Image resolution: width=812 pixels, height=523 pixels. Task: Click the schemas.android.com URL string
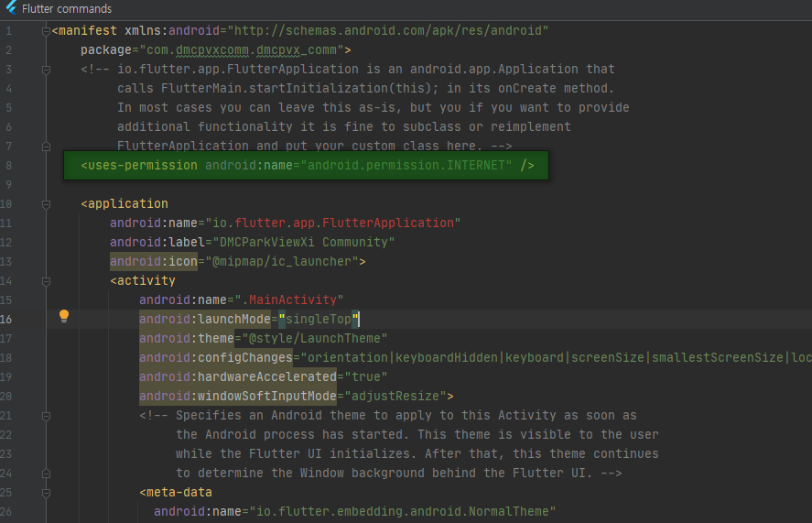[388, 30]
